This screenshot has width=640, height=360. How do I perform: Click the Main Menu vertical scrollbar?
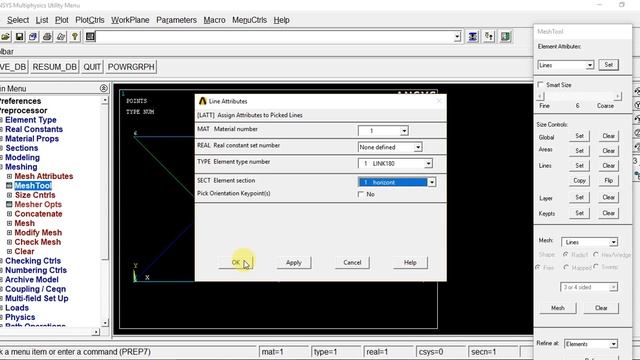tap(105, 211)
